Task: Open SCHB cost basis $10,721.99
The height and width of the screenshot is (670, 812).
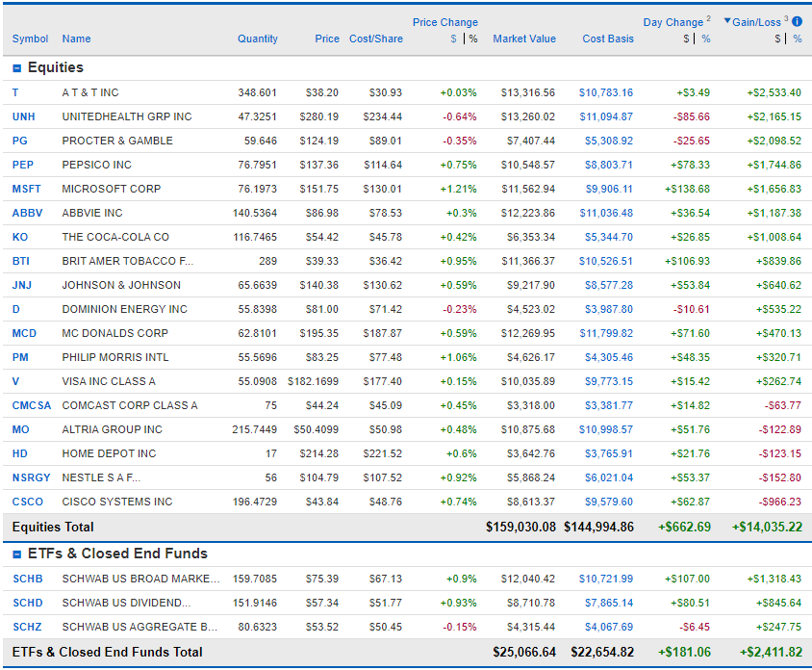Action: click(606, 580)
